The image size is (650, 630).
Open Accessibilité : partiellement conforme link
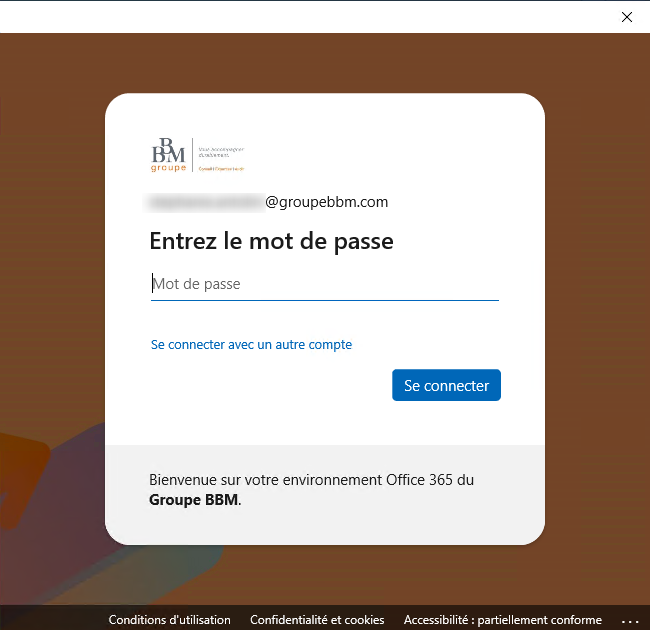502,620
